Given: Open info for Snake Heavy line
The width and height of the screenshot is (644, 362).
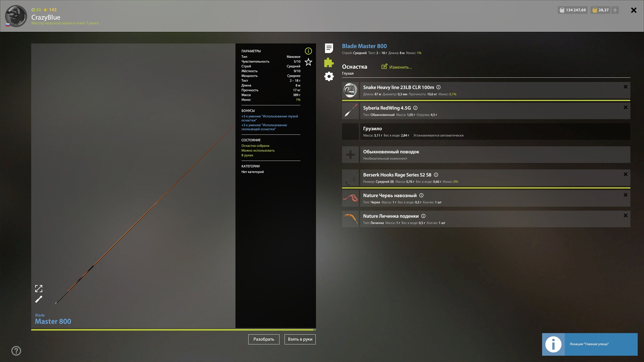Looking at the screenshot, I should pos(438,87).
